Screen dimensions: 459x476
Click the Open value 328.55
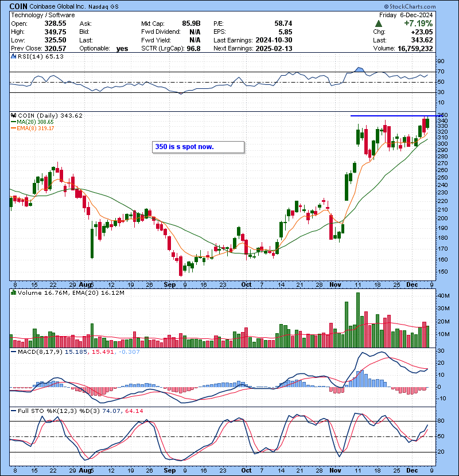[x=55, y=24]
